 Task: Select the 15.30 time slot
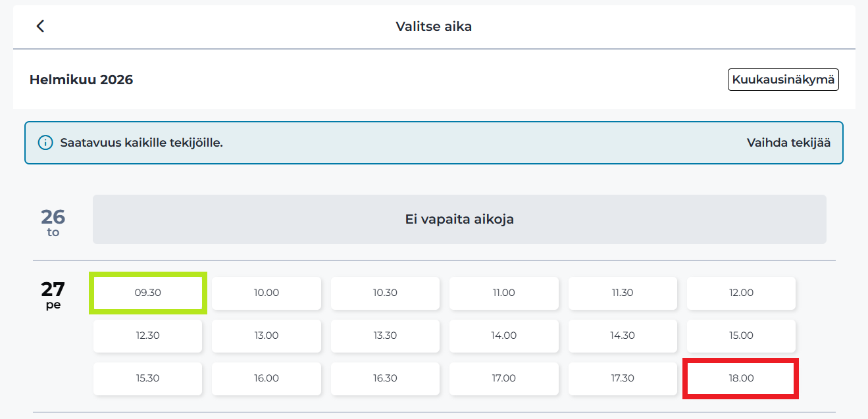click(147, 378)
